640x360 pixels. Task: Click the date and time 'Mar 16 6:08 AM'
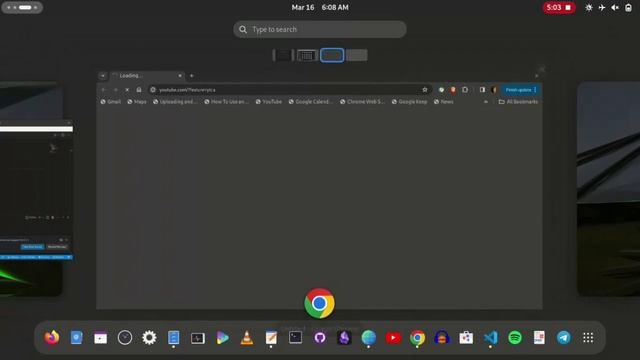[x=320, y=7]
